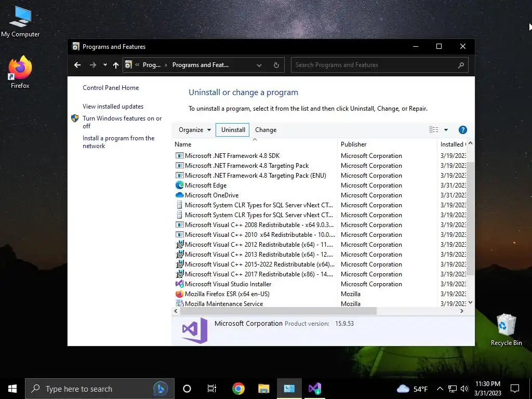Open View installed updates link

click(x=113, y=106)
